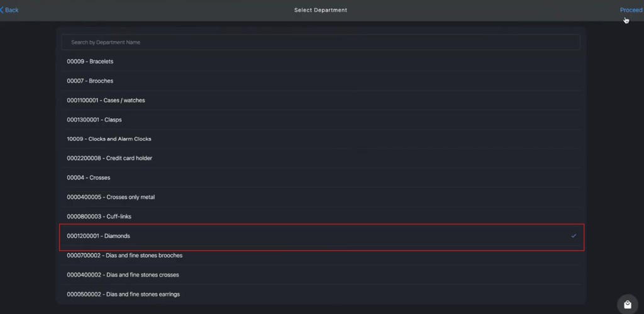The width and height of the screenshot is (644, 314).
Task: Focus the Search by Department Name field
Action: (320, 42)
